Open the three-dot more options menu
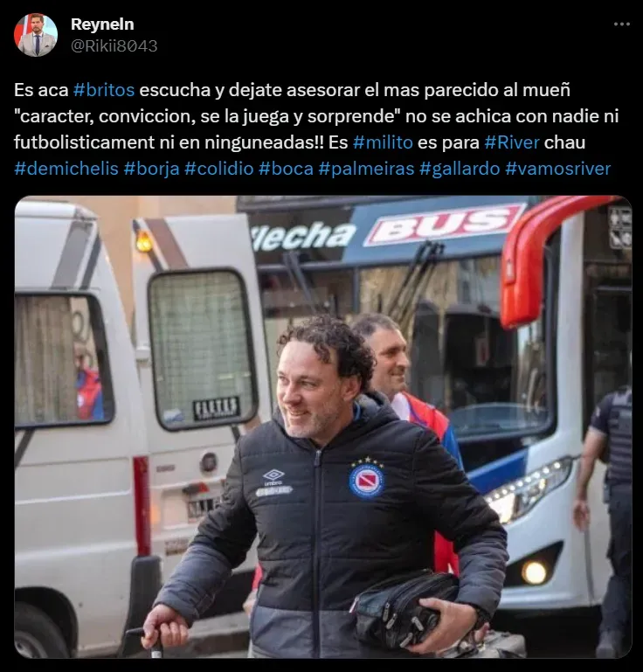643x672 pixels. click(621, 24)
